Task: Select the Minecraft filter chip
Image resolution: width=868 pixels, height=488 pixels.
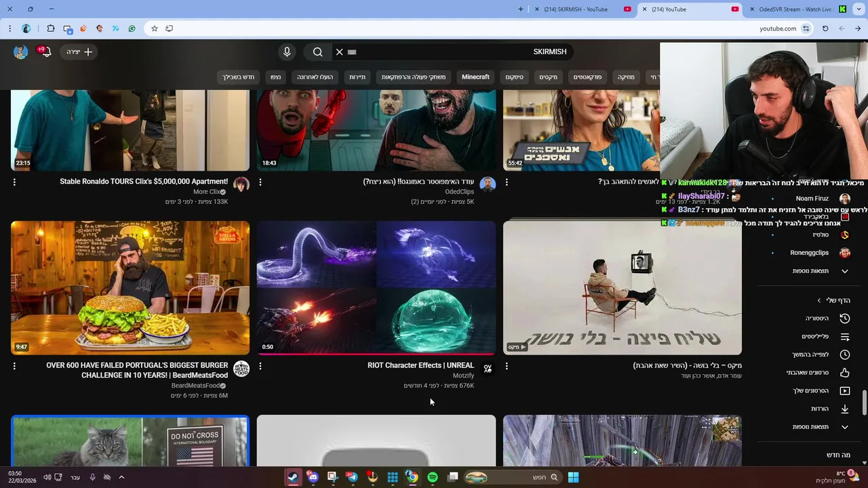Action: [475, 77]
